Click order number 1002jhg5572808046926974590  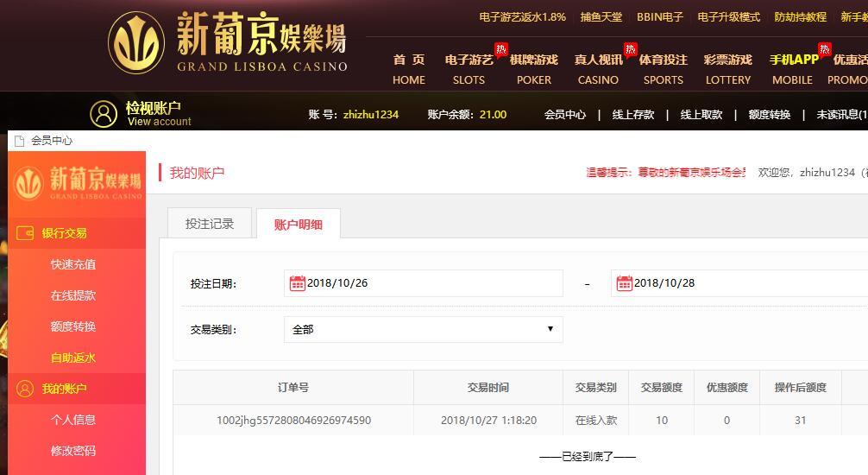293,420
